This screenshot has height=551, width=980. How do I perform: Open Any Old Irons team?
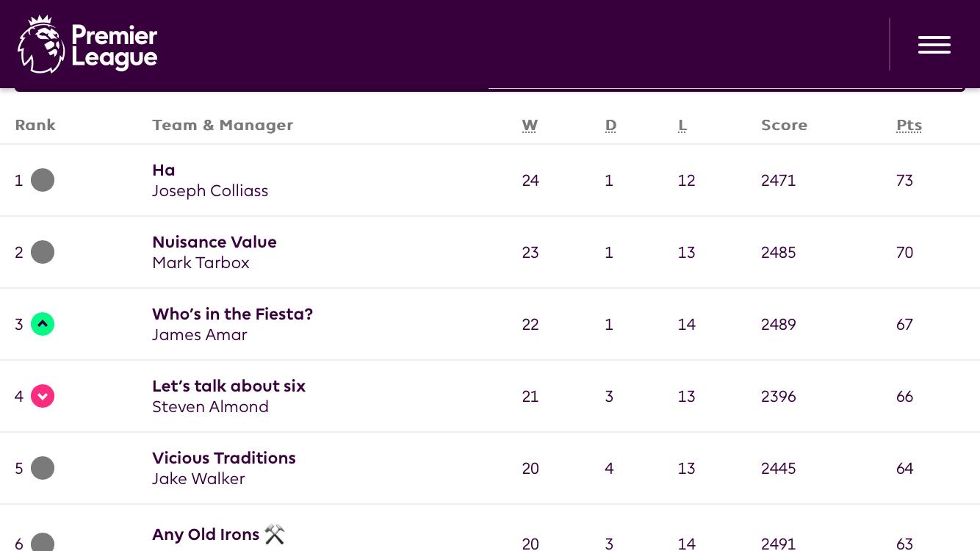pyautogui.click(x=206, y=535)
